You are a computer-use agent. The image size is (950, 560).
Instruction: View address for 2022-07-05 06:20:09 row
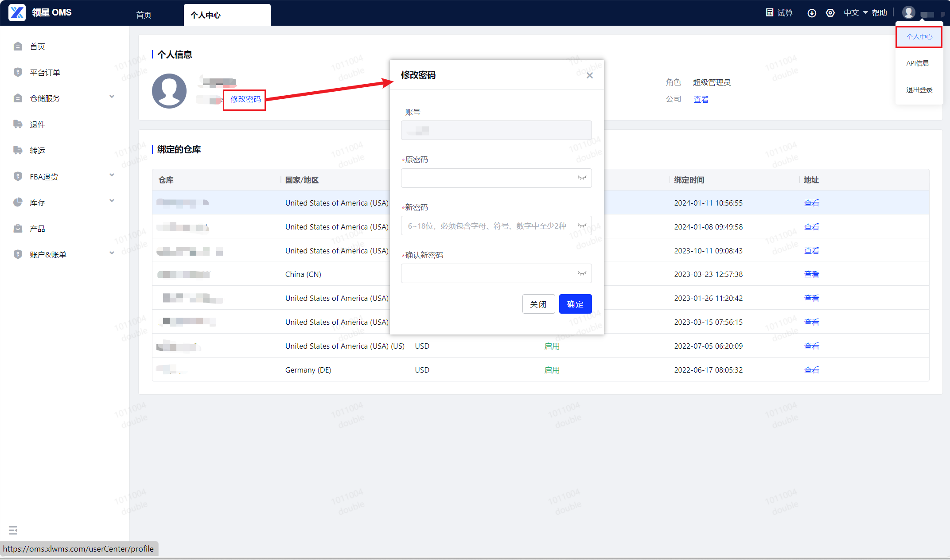click(812, 346)
